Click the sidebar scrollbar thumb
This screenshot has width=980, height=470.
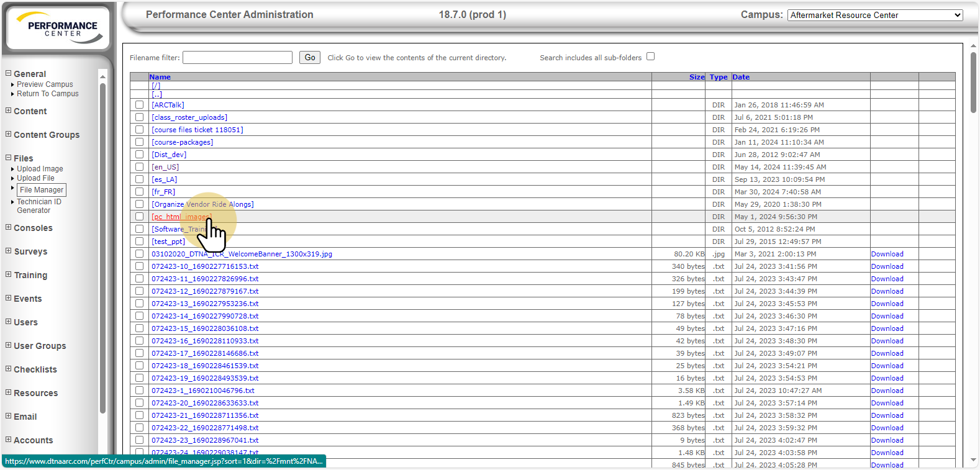click(x=102, y=248)
